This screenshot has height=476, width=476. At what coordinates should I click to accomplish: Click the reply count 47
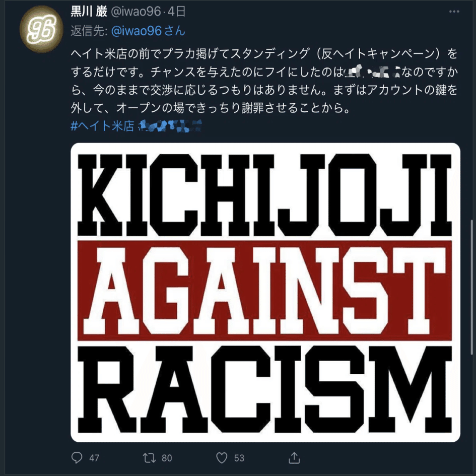point(94,458)
